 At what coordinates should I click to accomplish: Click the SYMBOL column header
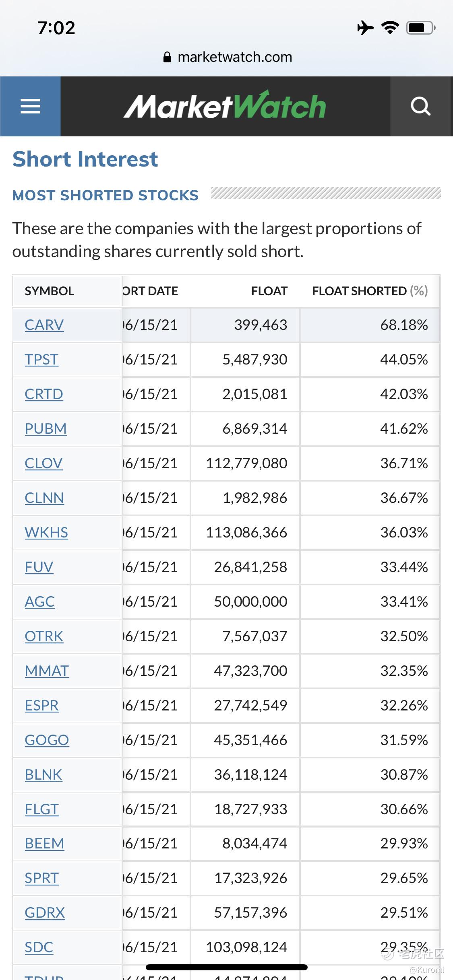50,291
